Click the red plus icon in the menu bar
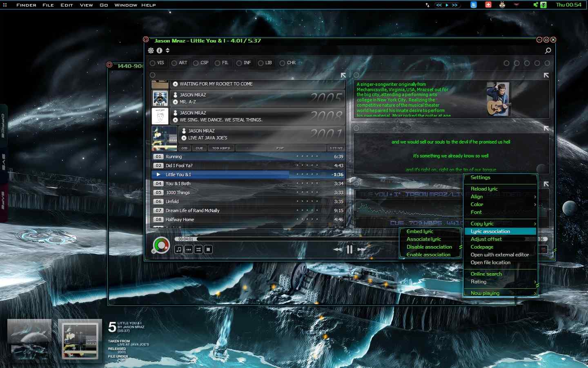The height and width of the screenshot is (368, 588). click(488, 5)
